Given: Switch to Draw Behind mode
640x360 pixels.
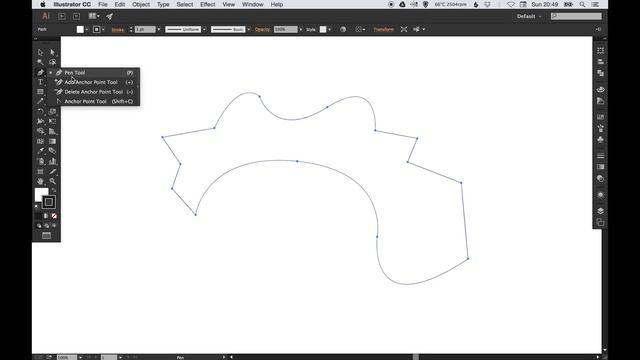Looking at the screenshot, I should tap(47, 226).
